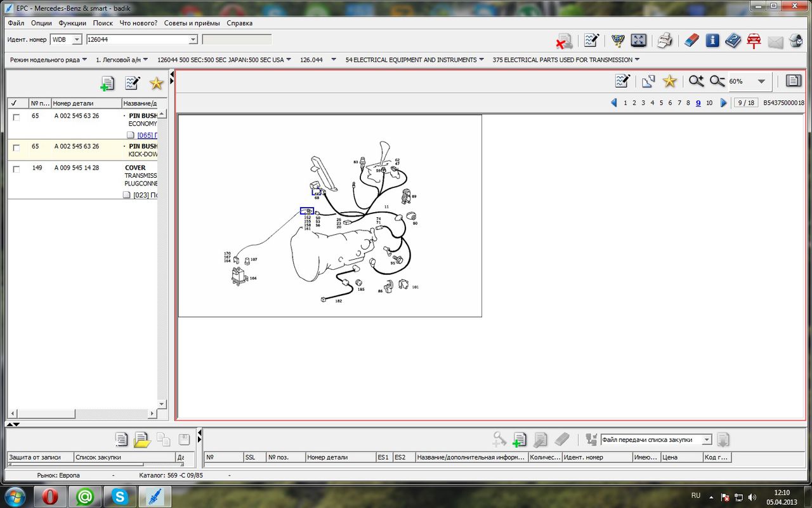Check the first PIN BUSHING row checkbox
Screen dimensions: 812x508
[16, 117]
